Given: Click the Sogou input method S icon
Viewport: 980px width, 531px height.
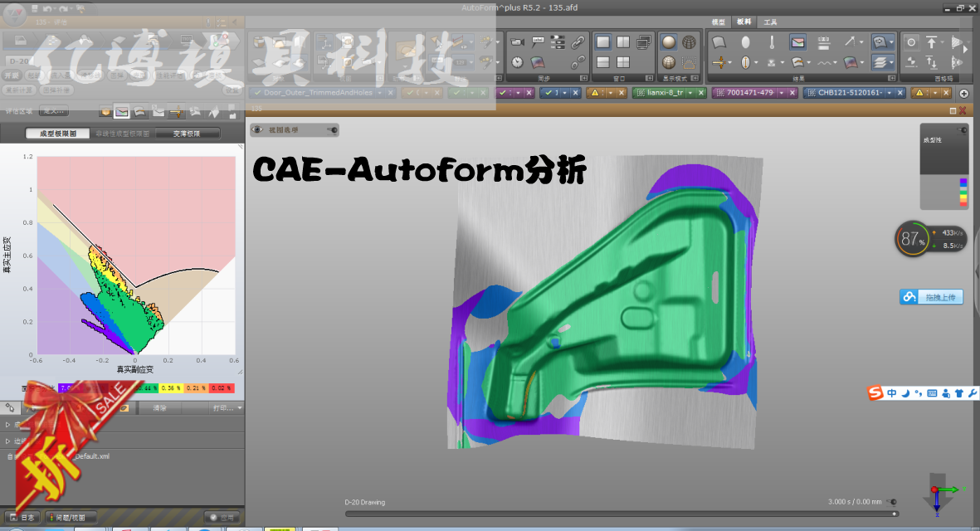Looking at the screenshot, I should click(875, 392).
